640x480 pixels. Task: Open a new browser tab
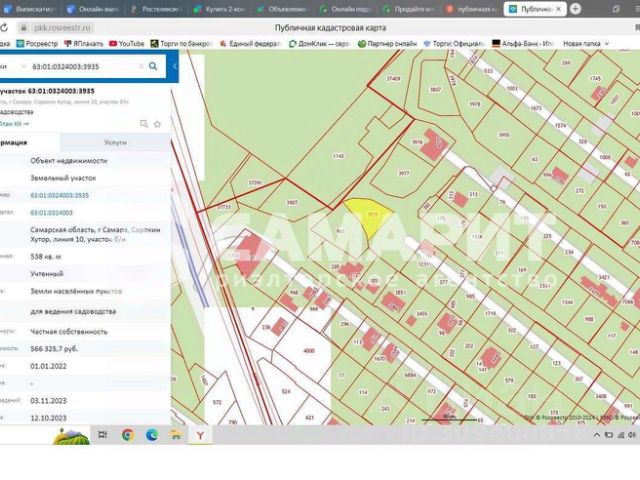click(x=575, y=9)
